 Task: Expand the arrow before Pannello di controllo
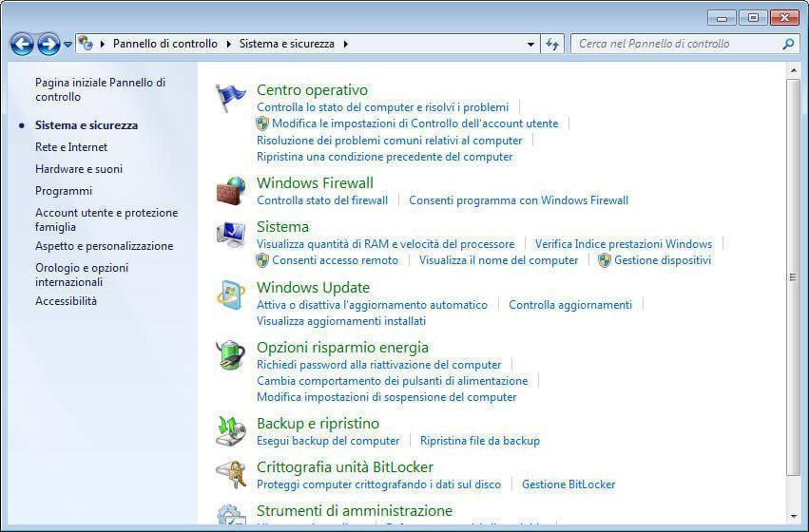coord(102,44)
